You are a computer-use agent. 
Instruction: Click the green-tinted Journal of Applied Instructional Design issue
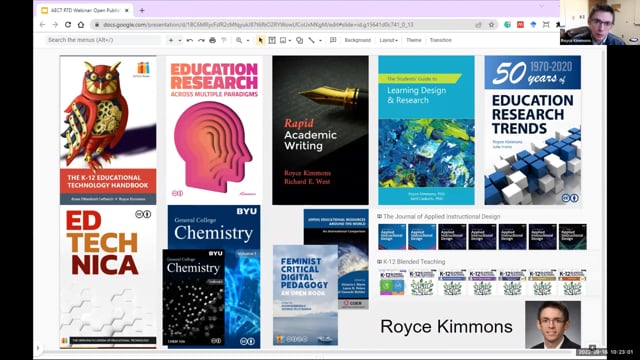click(x=573, y=237)
